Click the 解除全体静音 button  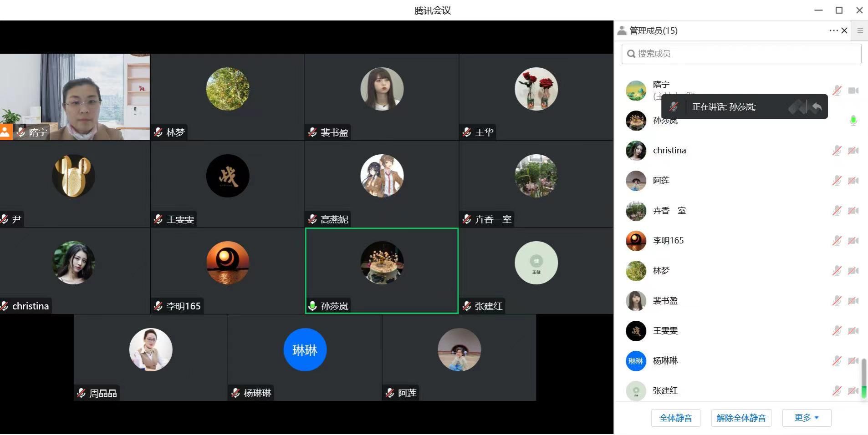pyautogui.click(x=741, y=418)
